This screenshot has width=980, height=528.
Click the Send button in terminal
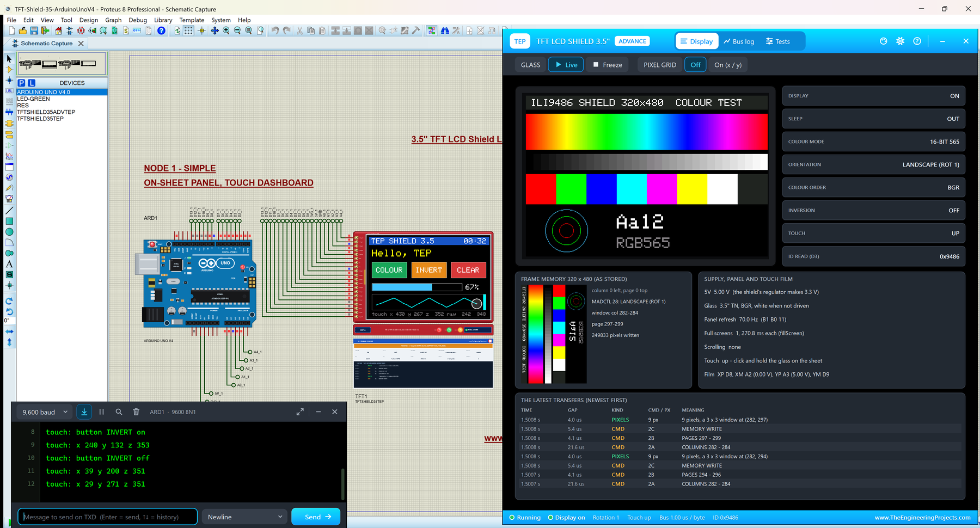pos(316,517)
